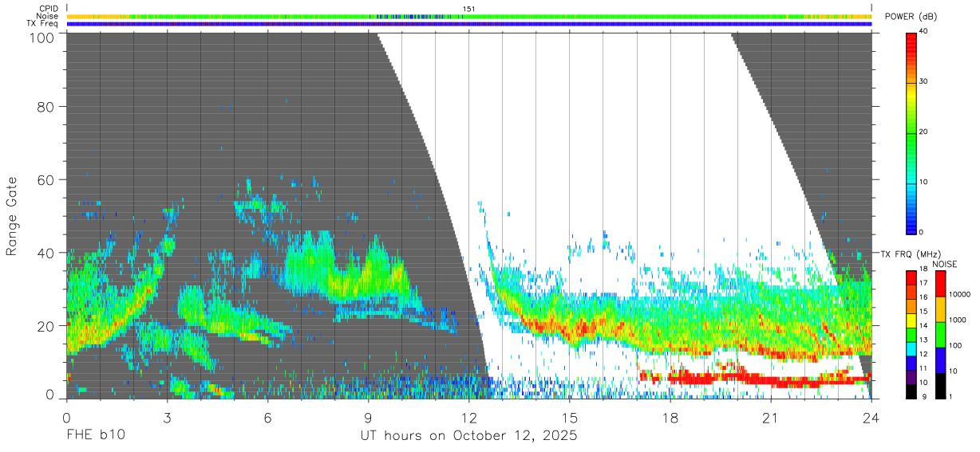The height and width of the screenshot is (452, 980).
Task: Click the 9 hour tick on the UT axis
Action: 368,416
